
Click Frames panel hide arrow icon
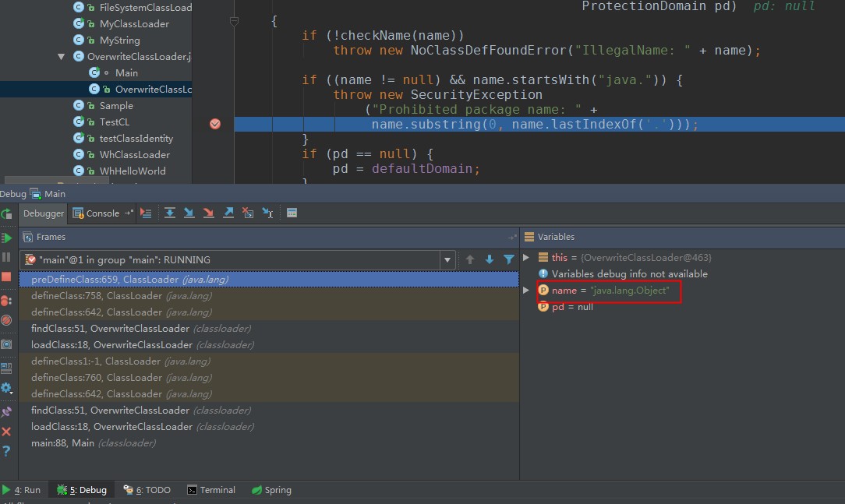pos(512,237)
